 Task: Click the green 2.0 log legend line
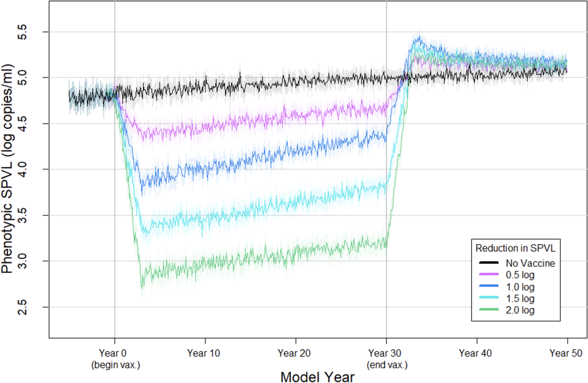click(x=489, y=309)
